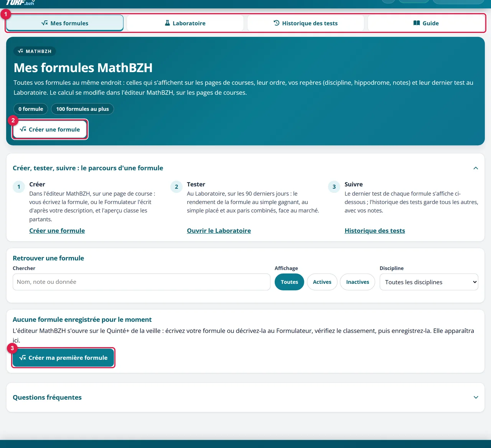Click the 'Discipline' label
Viewport: 491px width, 448px height.
(x=392, y=268)
